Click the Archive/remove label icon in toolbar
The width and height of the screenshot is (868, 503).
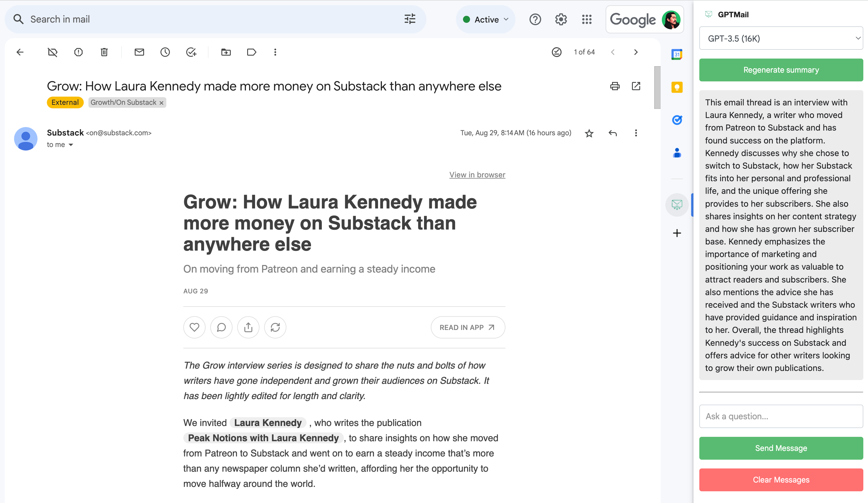click(52, 52)
